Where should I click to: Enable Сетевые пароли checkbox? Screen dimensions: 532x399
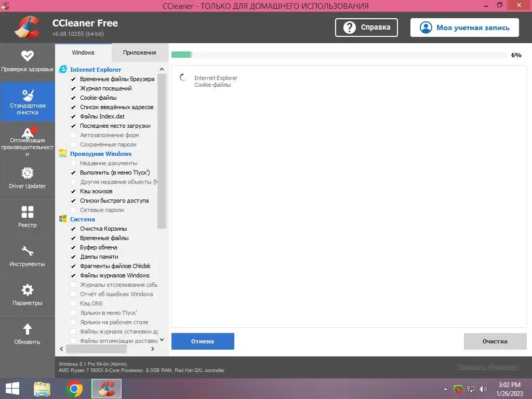click(x=73, y=210)
